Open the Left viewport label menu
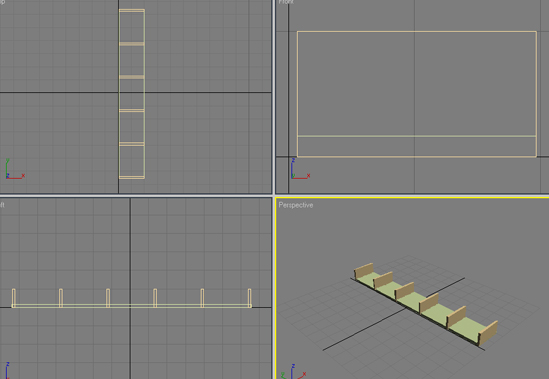This screenshot has width=549, height=379. (2, 205)
